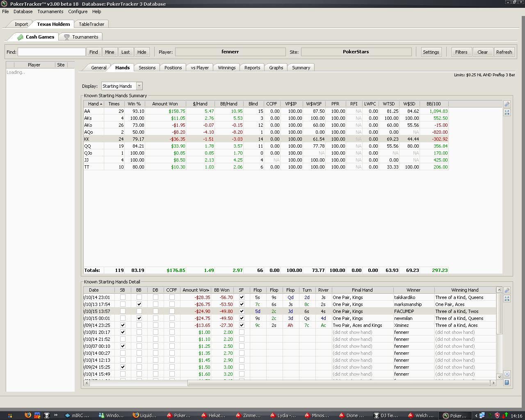
Task: Sort summary by Hand column header
Action: (94, 104)
